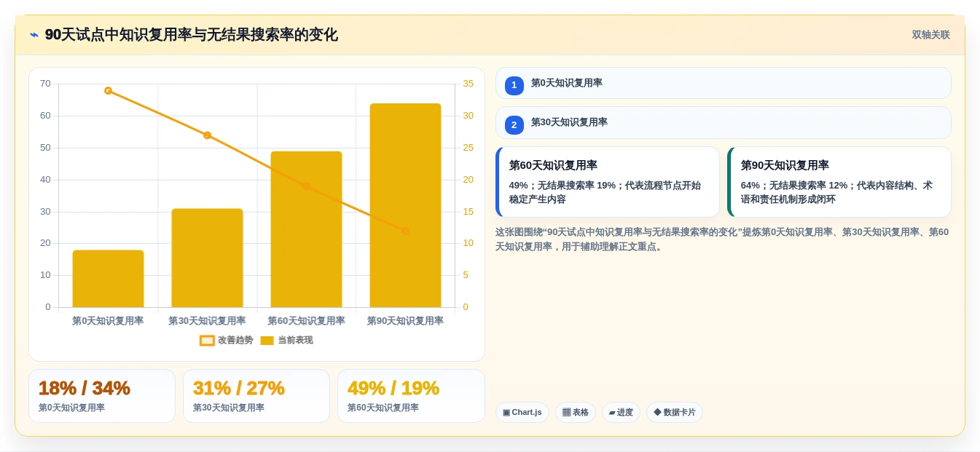This screenshot has height=452, width=980.
Task: Click the numbered badge 2 icon
Action: click(514, 124)
